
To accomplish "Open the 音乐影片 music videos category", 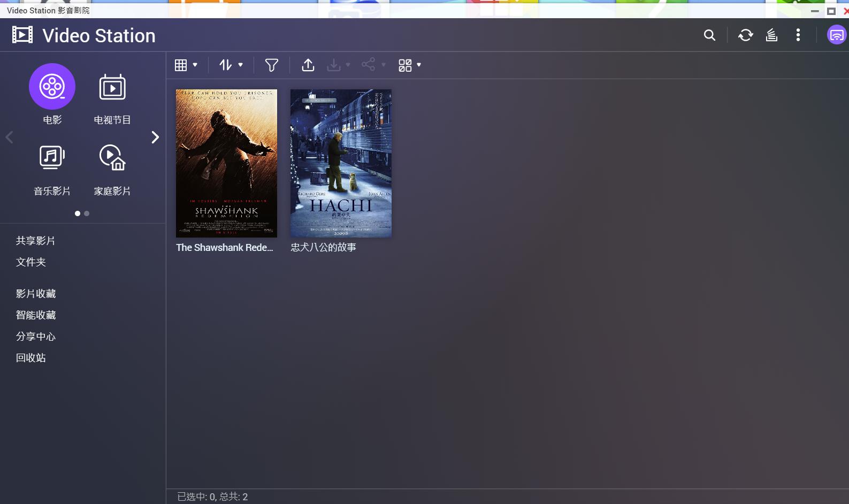I will [52, 158].
